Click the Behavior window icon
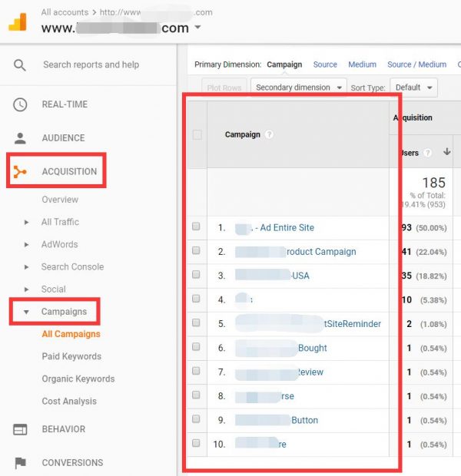The height and width of the screenshot is (476, 461). tap(20, 429)
